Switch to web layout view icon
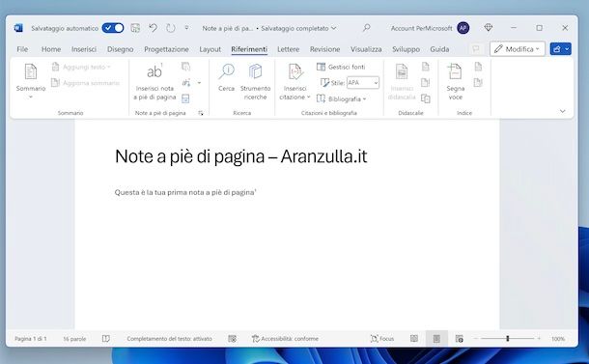 (x=459, y=339)
